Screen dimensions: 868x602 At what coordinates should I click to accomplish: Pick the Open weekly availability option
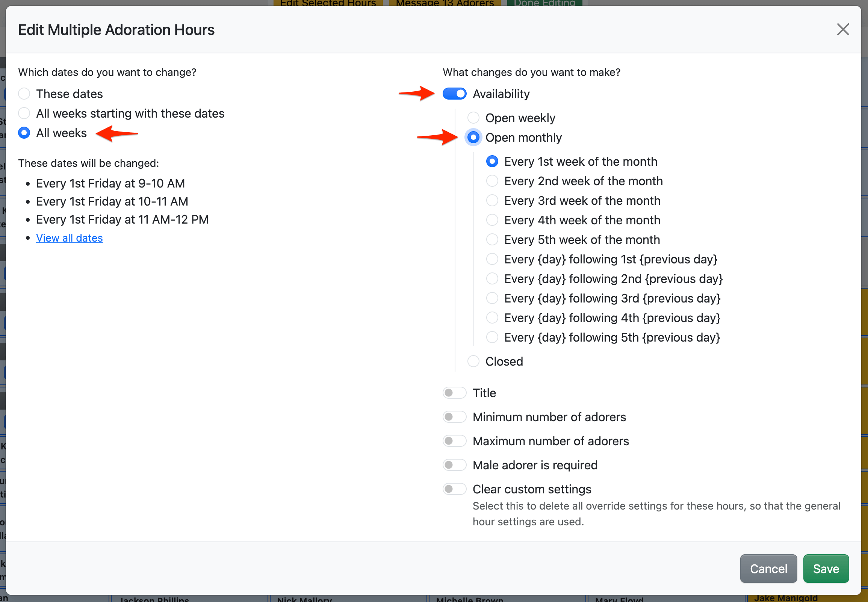pos(473,118)
